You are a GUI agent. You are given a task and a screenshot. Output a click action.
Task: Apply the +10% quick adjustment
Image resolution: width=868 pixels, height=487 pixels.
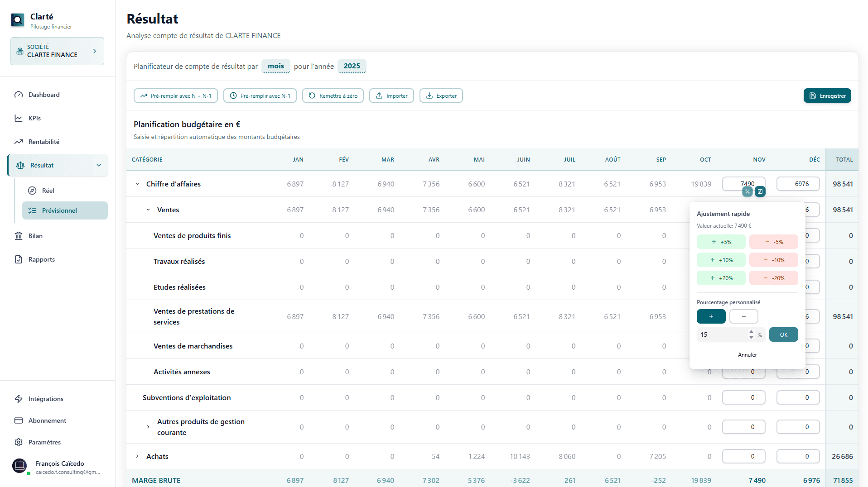pos(721,260)
